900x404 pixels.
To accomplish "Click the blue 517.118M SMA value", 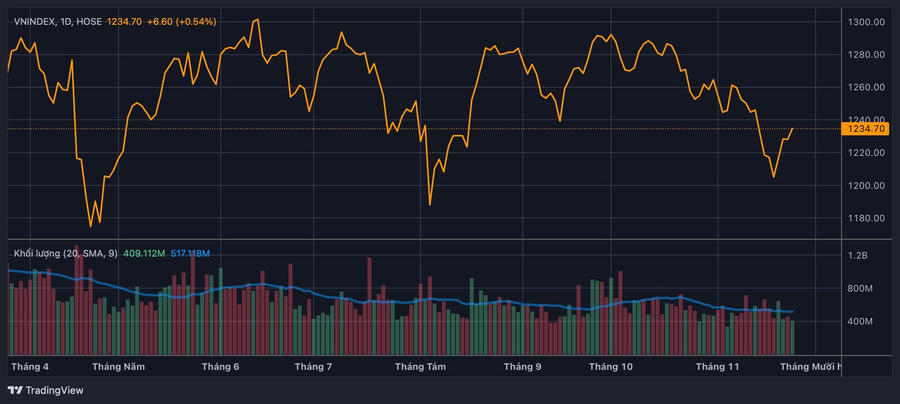I will 190,254.
